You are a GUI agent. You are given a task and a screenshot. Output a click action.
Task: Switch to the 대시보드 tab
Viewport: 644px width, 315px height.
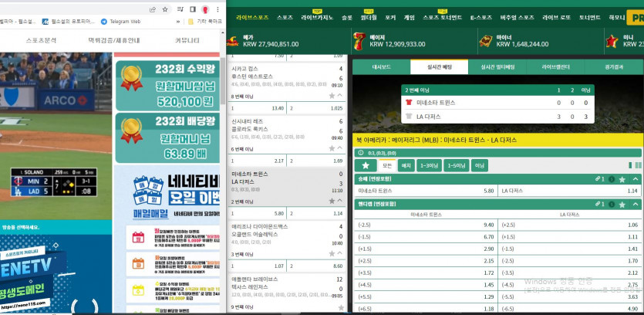(x=381, y=67)
